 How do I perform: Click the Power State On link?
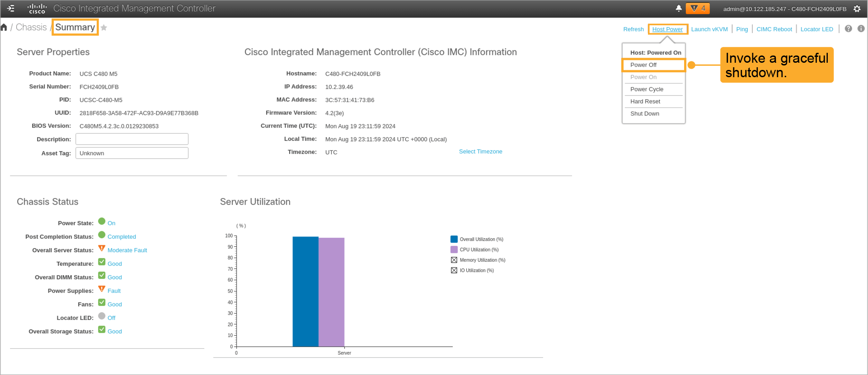[111, 223]
